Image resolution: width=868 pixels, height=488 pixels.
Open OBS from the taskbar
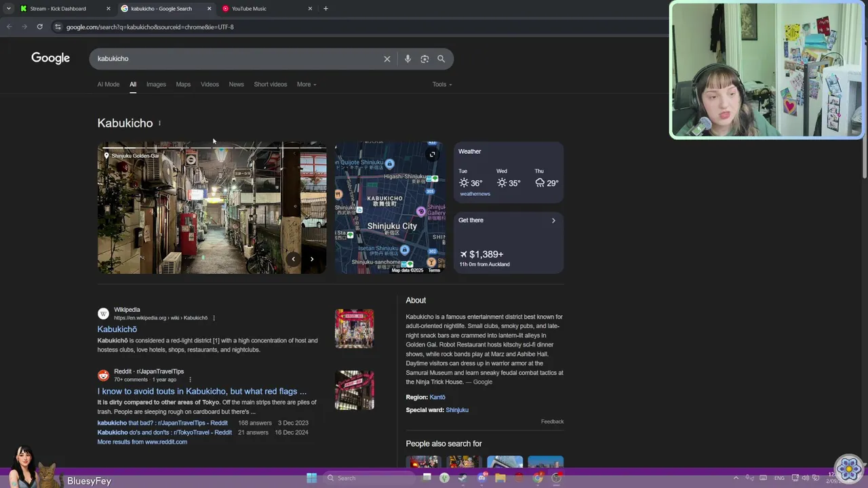point(556,478)
